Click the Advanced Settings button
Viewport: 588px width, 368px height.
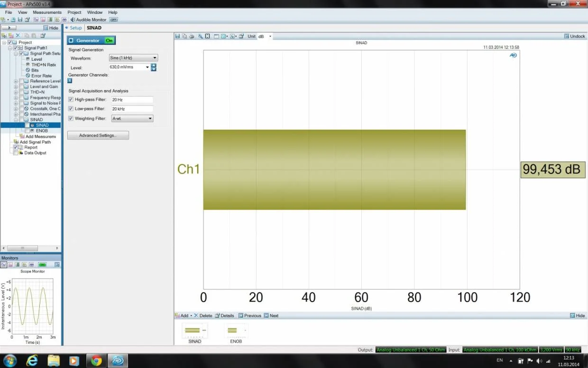click(98, 135)
